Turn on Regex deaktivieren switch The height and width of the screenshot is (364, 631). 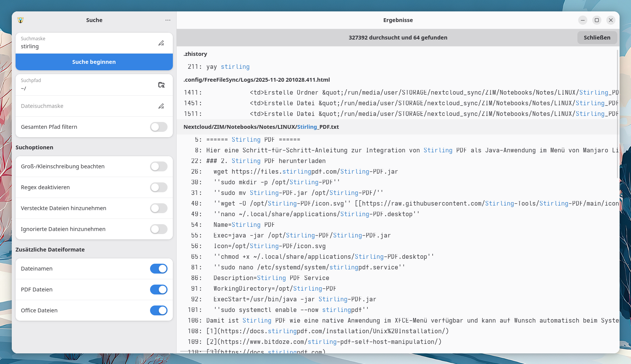click(x=158, y=187)
